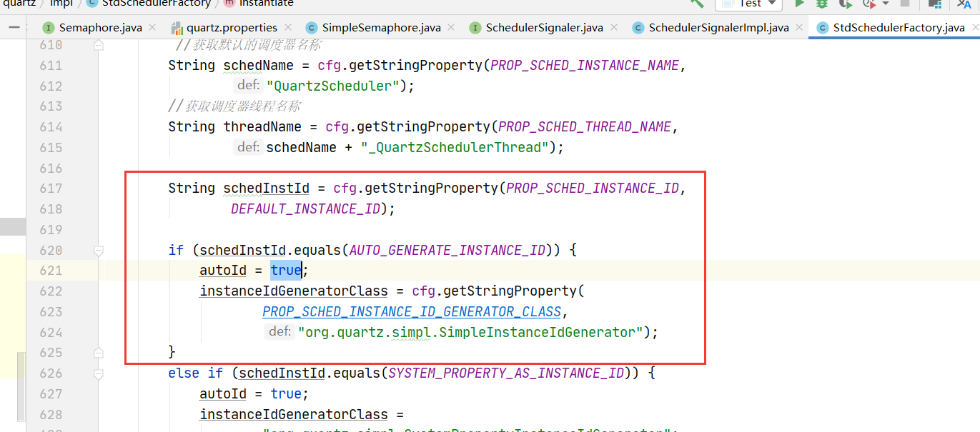
Task: Open the Project Structure icon
Action: pyautogui.click(x=936, y=4)
